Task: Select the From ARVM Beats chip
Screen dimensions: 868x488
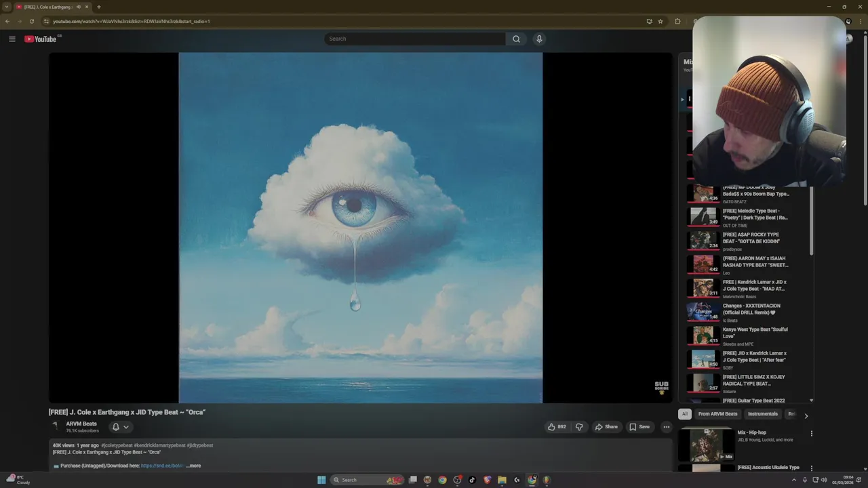Action: [x=717, y=414]
